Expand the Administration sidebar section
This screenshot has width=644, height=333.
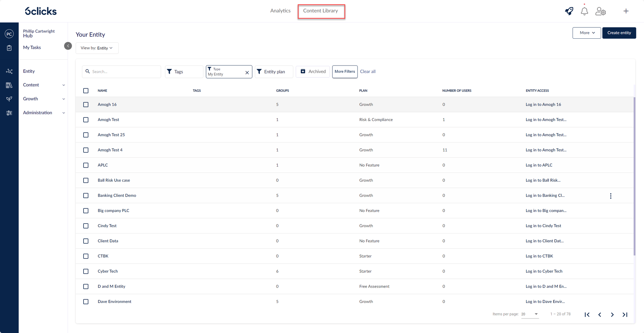click(x=44, y=113)
